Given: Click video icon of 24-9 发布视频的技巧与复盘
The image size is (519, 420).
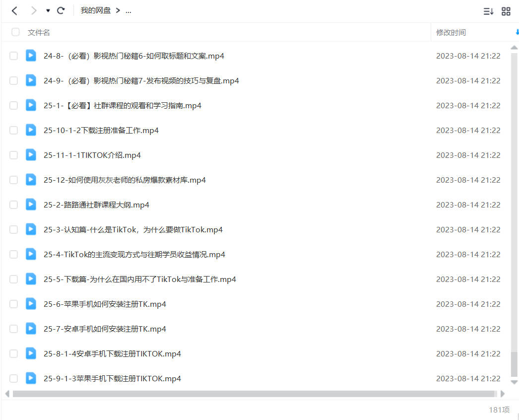Looking at the screenshot, I should point(31,80).
